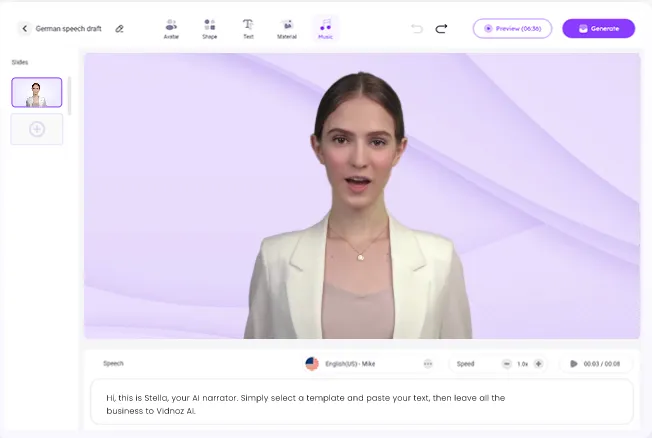This screenshot has height=438, width=652.
Task: Go back using the left arrow
Action: (x=25, y=29)
